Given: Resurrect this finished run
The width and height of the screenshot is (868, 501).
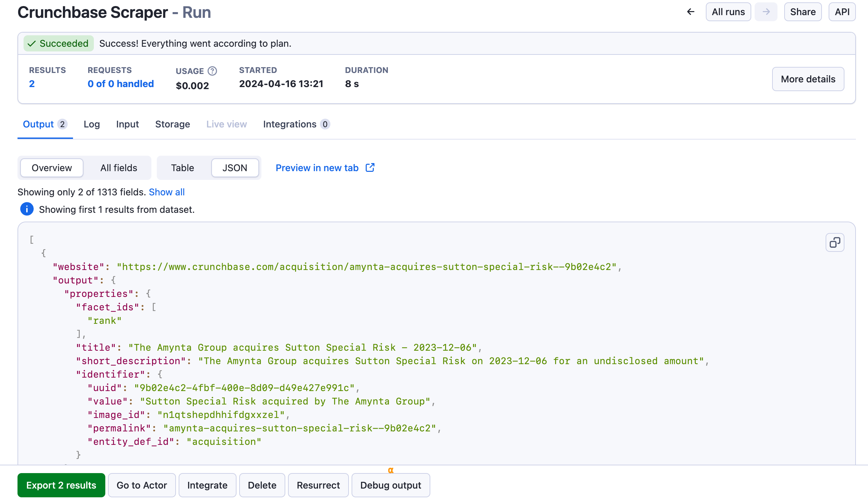Looking at the screenshot, I should pos(318,485).
